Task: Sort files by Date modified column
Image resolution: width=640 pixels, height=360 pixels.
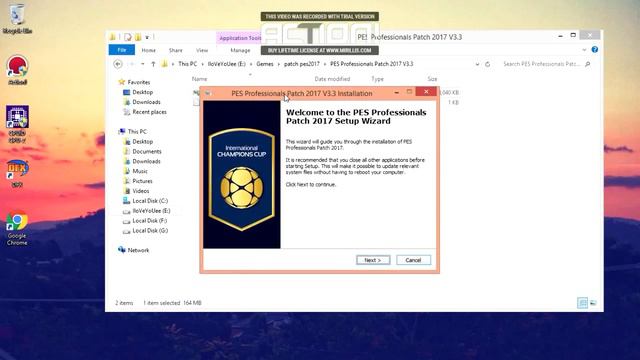Action: (332, 79)
